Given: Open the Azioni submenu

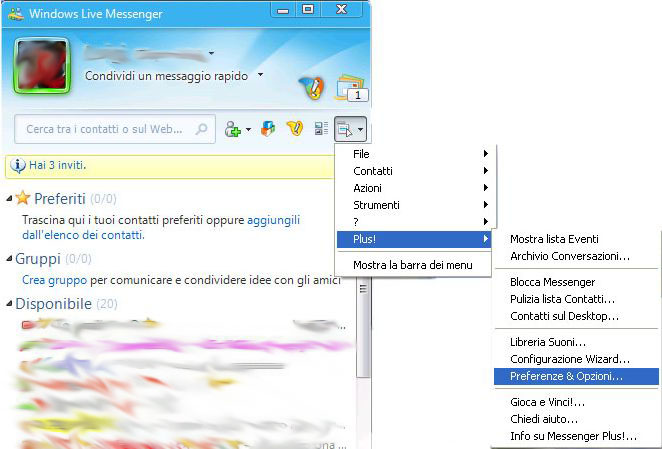Looking at the screenshot, I should 414,188.
